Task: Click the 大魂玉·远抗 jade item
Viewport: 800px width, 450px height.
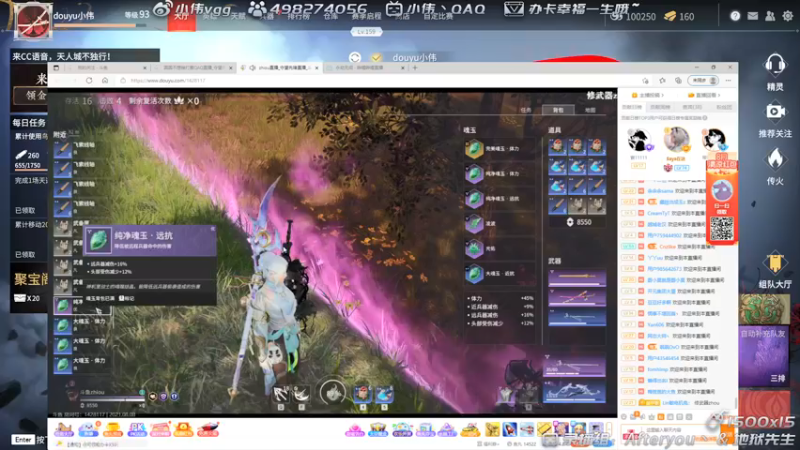Action: [499, 273]
